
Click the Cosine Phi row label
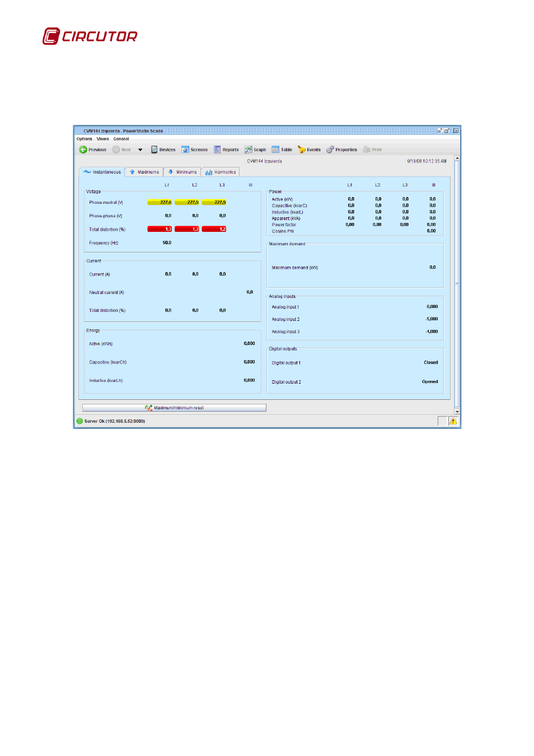point(283,231)
